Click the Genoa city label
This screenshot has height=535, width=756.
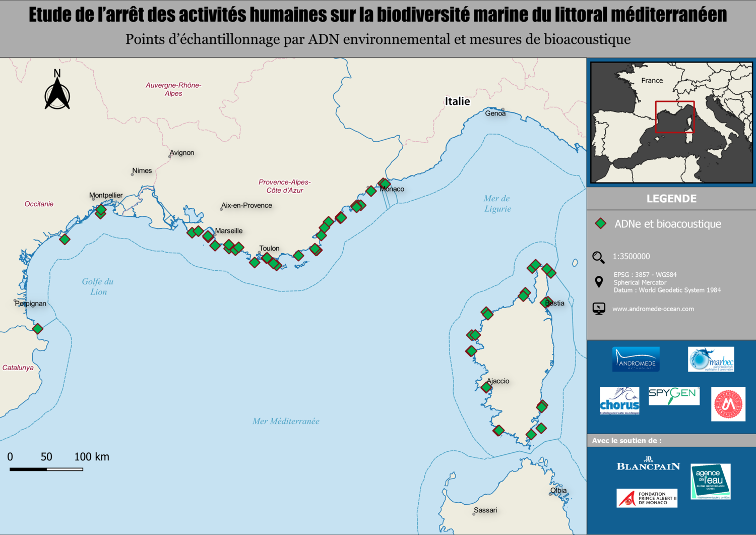(x=495, y=113)
